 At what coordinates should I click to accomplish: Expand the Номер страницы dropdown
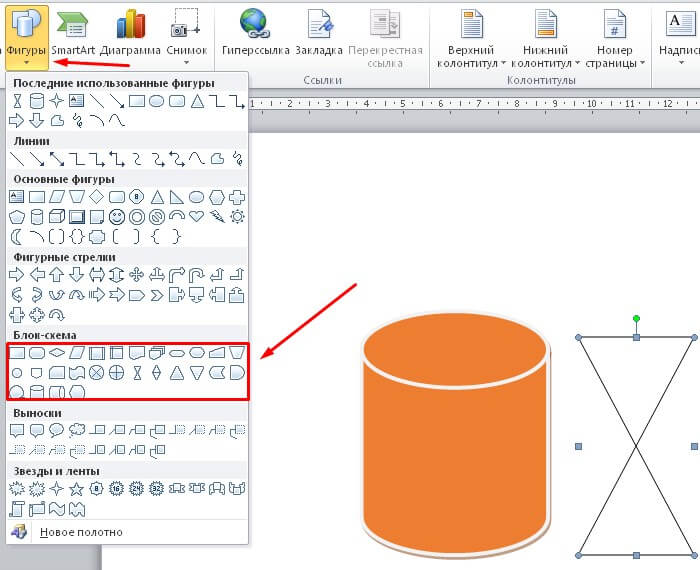(615, 38)
